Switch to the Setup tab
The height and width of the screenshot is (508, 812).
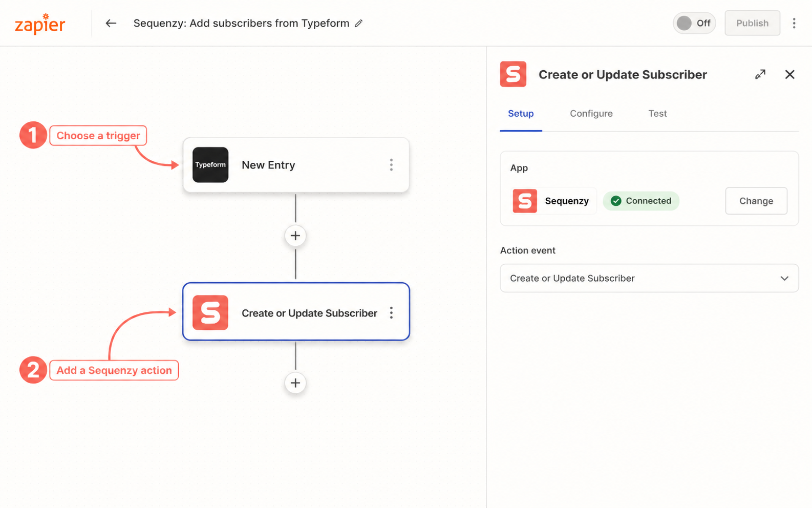[521, 114]
